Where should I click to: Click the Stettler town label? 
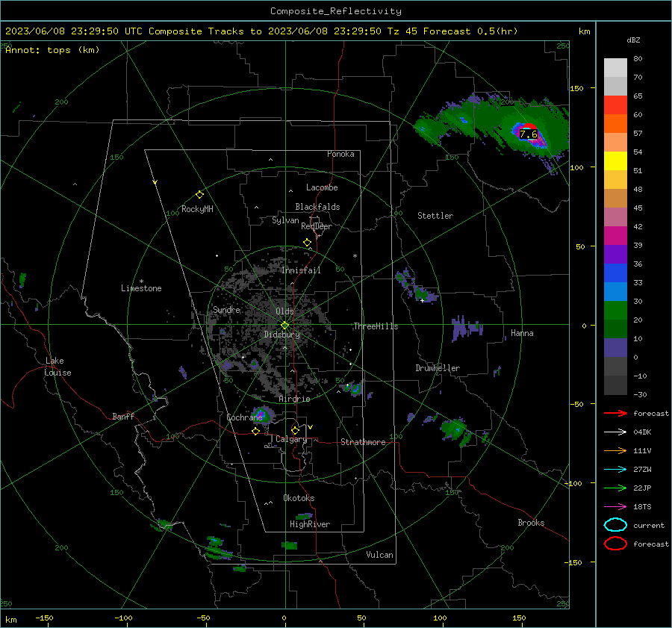pyautogui.click(x=435, y=216)
